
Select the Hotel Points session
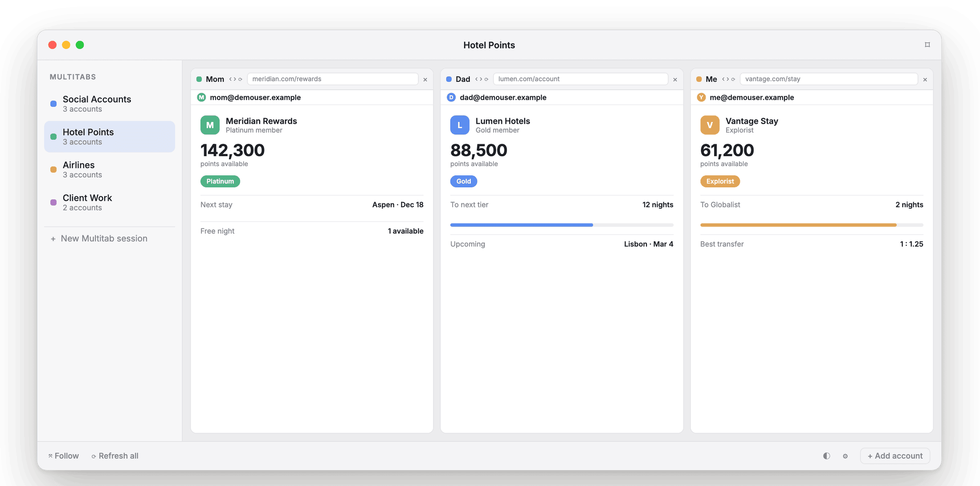click(110, 137)
